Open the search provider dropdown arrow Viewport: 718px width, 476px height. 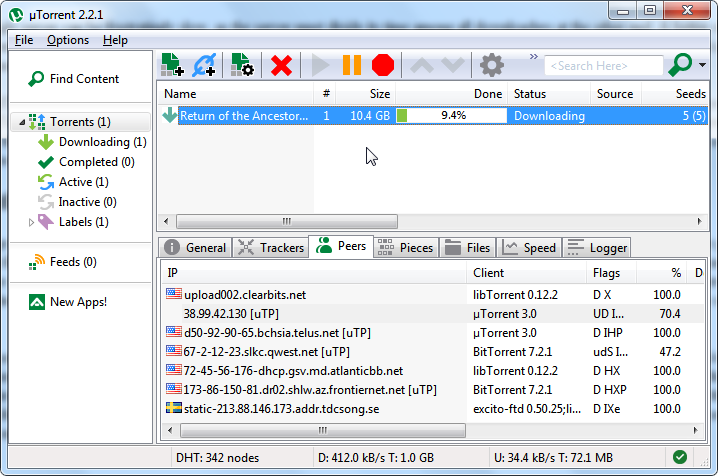(702, 65)
